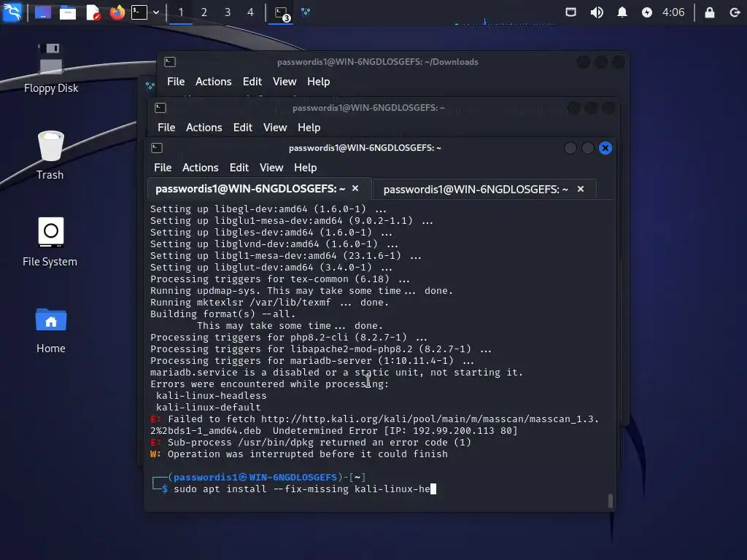
Task: Click the log out panel icon
Action: pyautogui.click(x=735, y=12)
